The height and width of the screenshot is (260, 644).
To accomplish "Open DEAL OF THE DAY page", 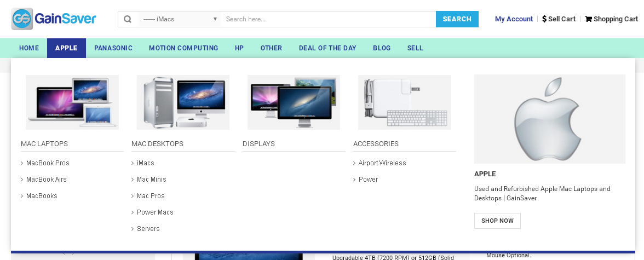I will pyautogui.click(x=327, y=48).
